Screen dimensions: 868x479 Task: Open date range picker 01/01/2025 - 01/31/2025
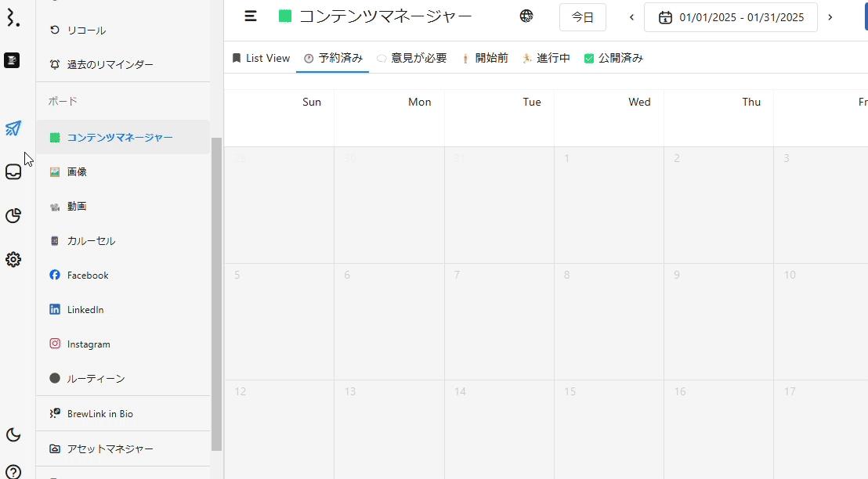coord(731,17)
